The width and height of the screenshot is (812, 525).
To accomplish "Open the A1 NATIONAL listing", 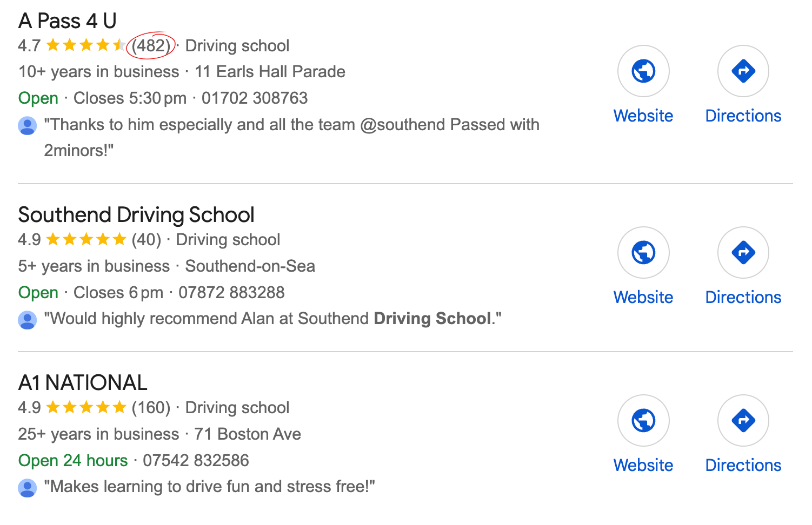I will point(82,382).
